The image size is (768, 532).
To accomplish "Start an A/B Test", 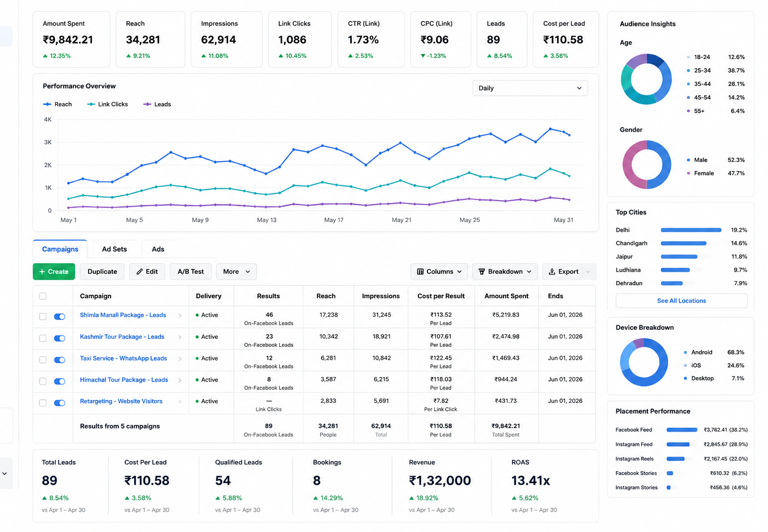I will tap(191, 272).
